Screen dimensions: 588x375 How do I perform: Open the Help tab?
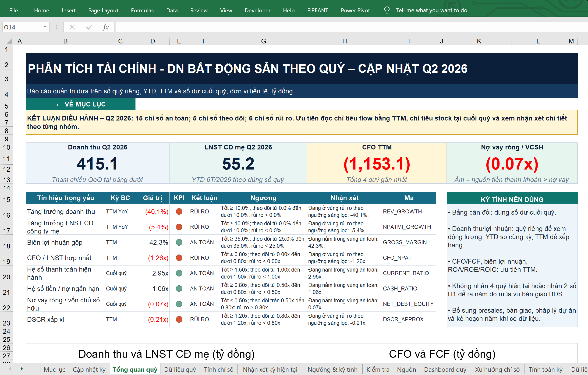click(x=289, y=10)
